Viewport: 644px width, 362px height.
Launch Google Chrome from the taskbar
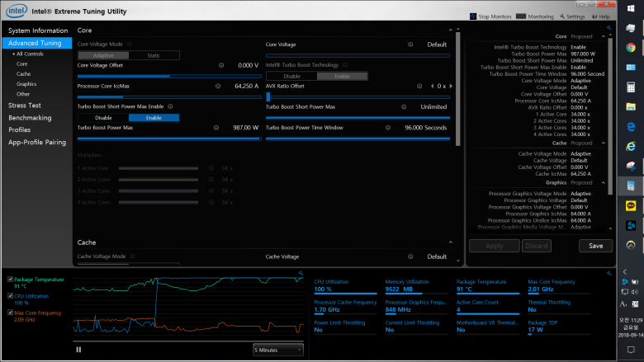(x=630, y=47)
